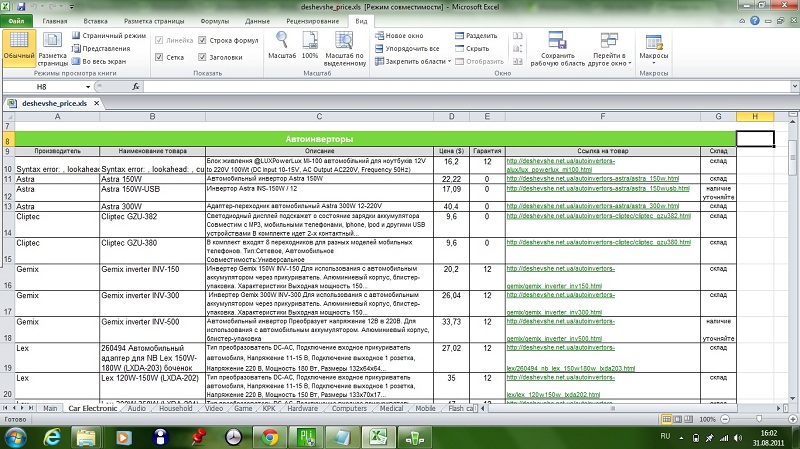800x449 pixels.
Task: Switch to Обычный normal view
Action: tap(19, 48)
